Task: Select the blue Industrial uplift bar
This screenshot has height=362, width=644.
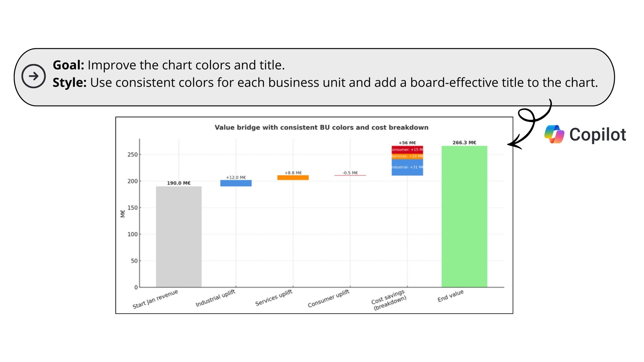Action: [236, 183]
